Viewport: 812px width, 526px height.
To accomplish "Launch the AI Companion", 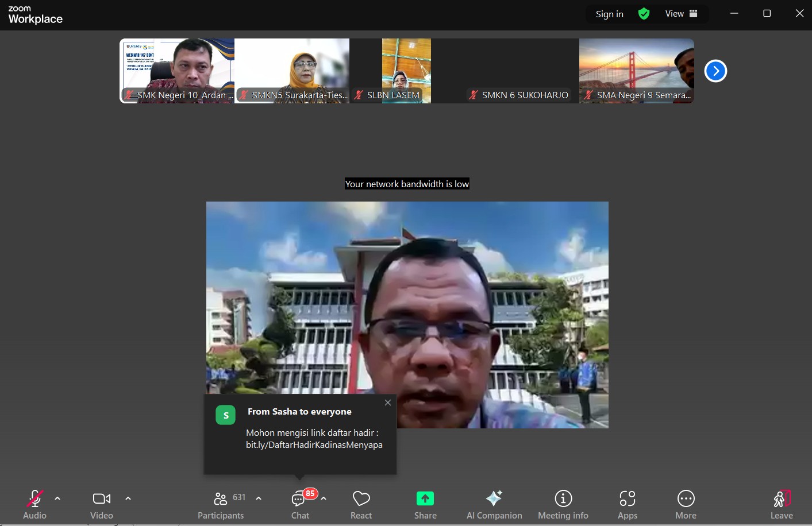I will click(494, 498).
